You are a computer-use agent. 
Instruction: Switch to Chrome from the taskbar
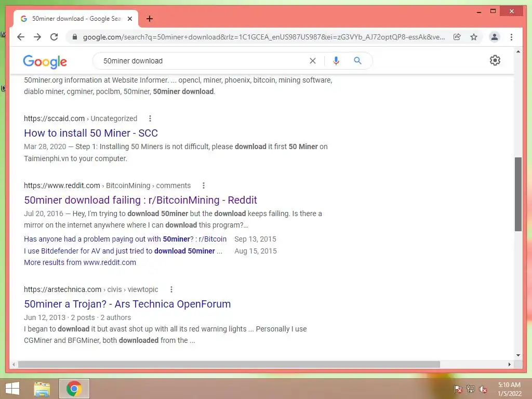tap(74, 389)
